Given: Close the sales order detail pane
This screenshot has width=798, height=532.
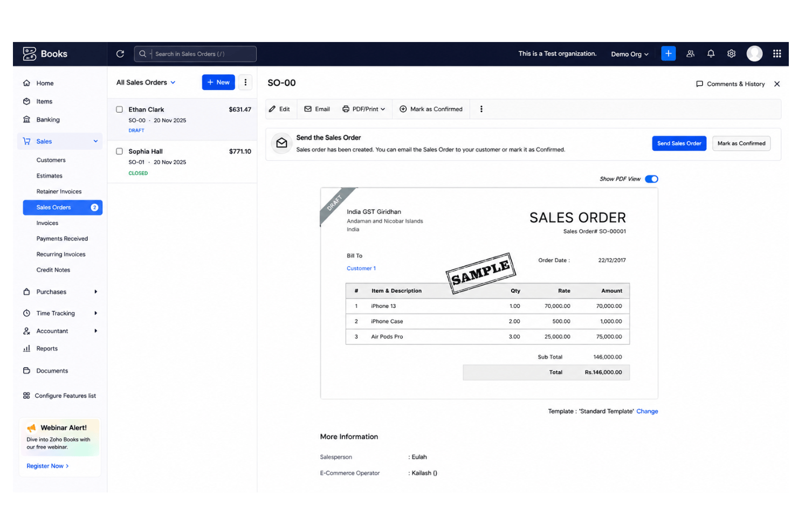Looking at the screenshot, I should click(777, 84).
